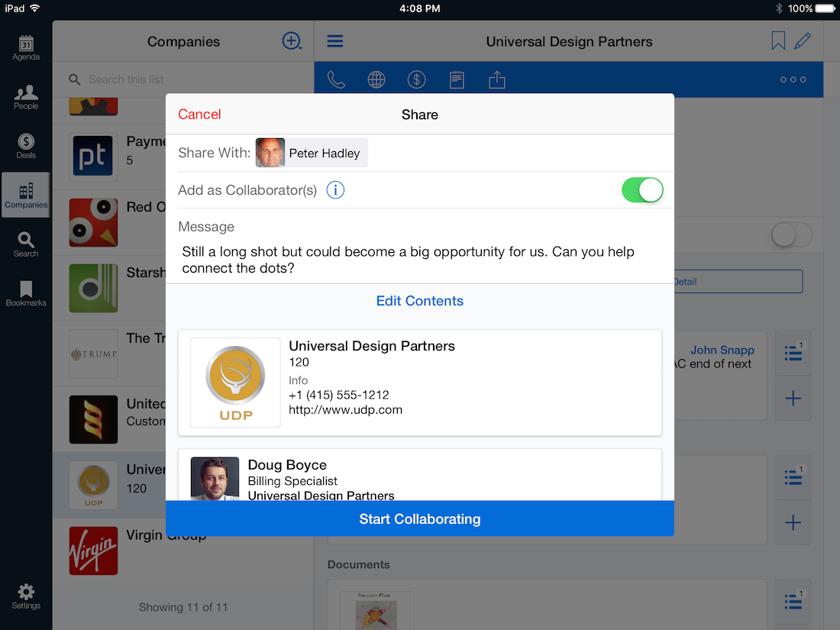This screenshot has height=630, width=840.
Task: Open the hamburger menu icon
Action: (x=334, y=41)
